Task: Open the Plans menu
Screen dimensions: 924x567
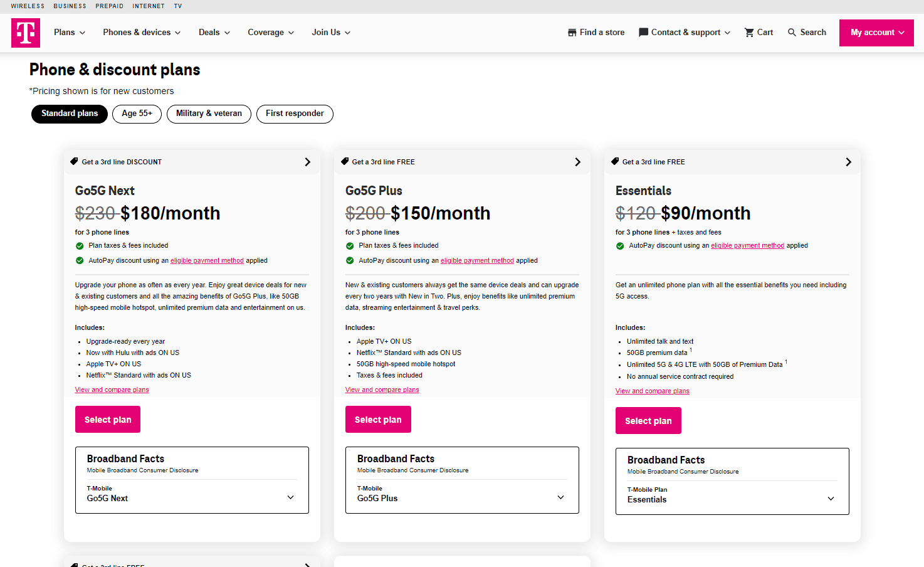Action: click(x=69, y=33)
